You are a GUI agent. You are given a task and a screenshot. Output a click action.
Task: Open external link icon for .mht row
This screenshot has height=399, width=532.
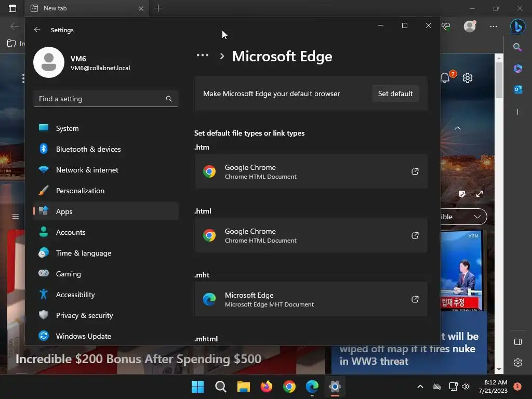point(415,299)
